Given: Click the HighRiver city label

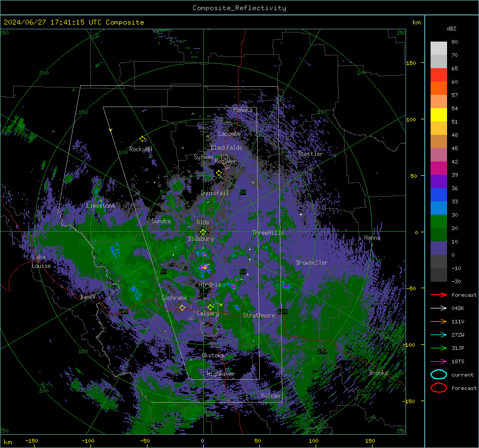Looking at the screenshot, I should 221,374.
